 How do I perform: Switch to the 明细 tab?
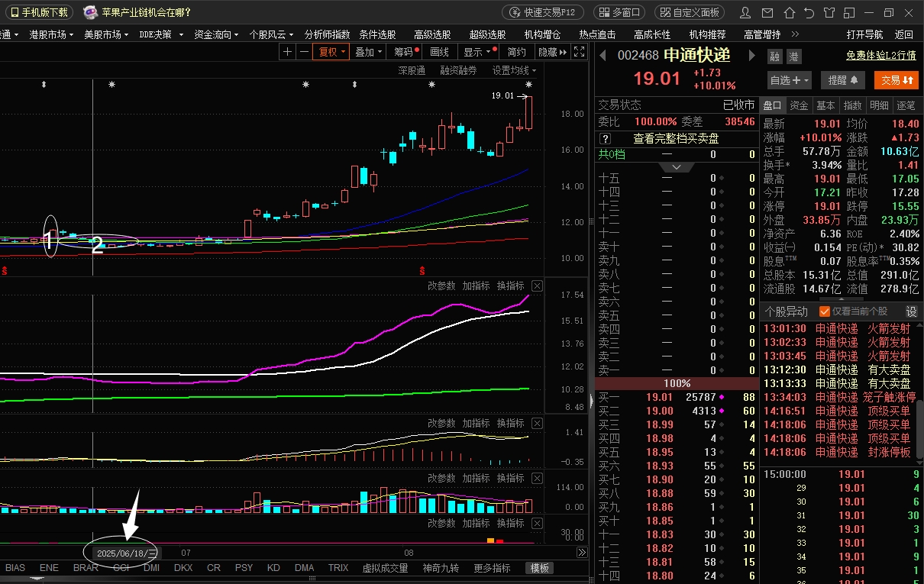pos(879,105)
